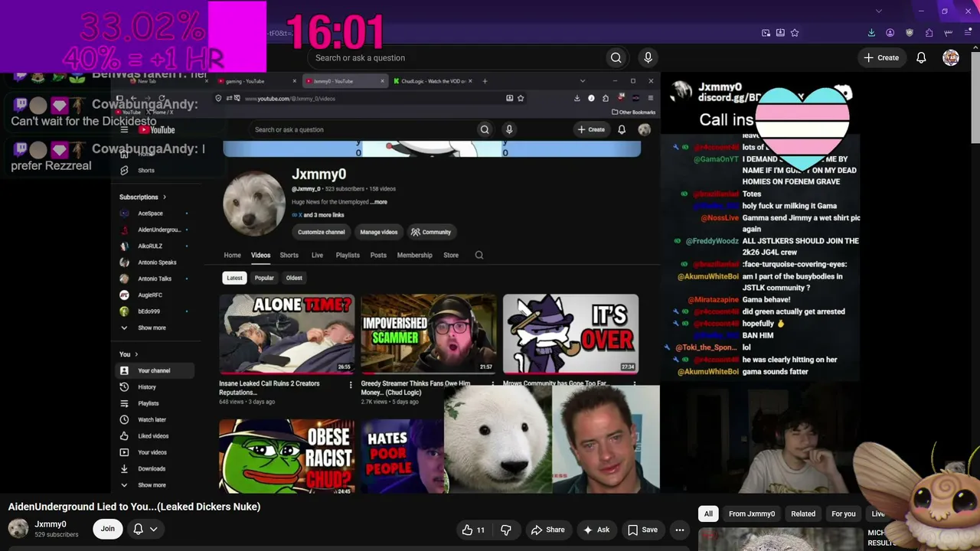Click the hamburger guide icon in the recorded YouTube window
Image resolution: width=980 pixels, height=551 pixels.
pos(124,130)
